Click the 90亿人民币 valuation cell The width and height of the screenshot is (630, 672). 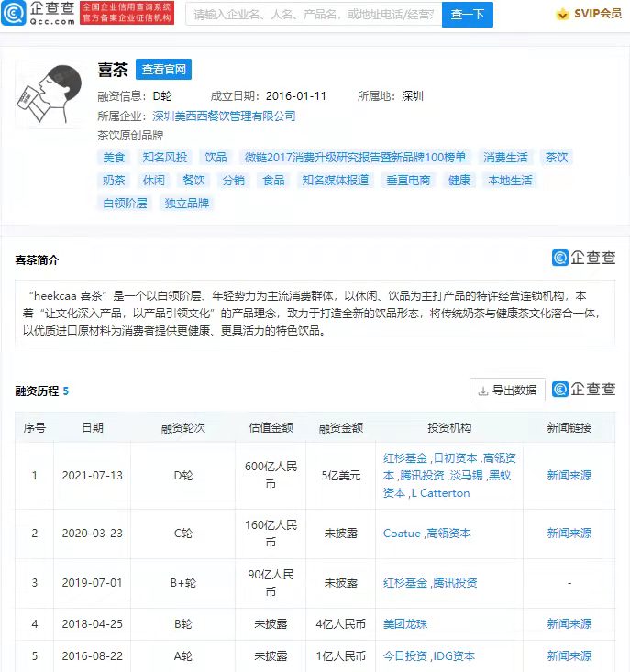(x=271, y=583)
